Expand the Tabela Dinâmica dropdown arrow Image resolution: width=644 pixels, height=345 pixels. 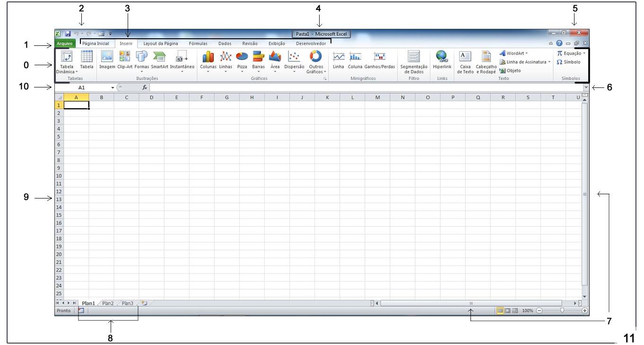[77, 72]
